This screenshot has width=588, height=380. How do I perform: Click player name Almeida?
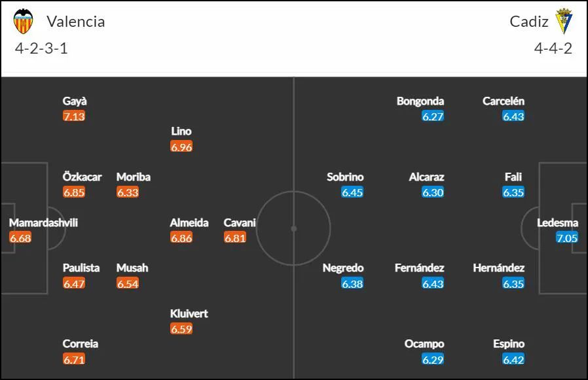pyautogui.click(x=189, y=222)
